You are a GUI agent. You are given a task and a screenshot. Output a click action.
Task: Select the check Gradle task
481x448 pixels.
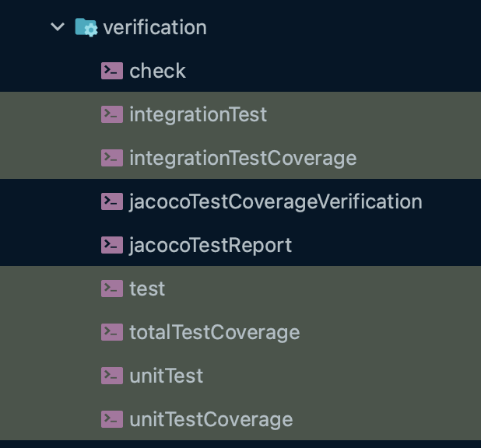click(158, 71)
